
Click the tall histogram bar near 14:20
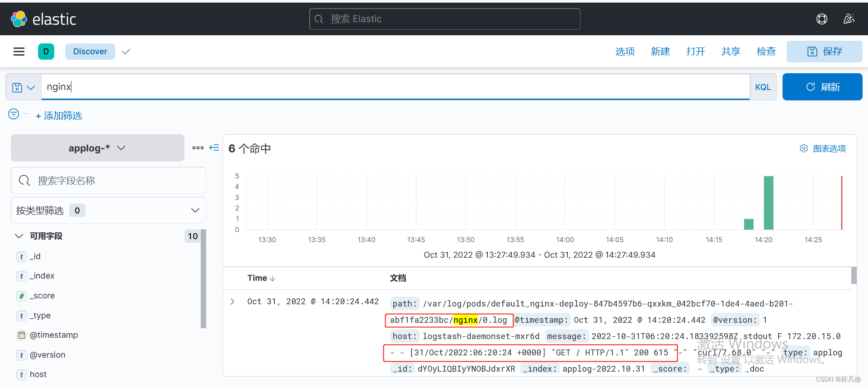(769, 203)
